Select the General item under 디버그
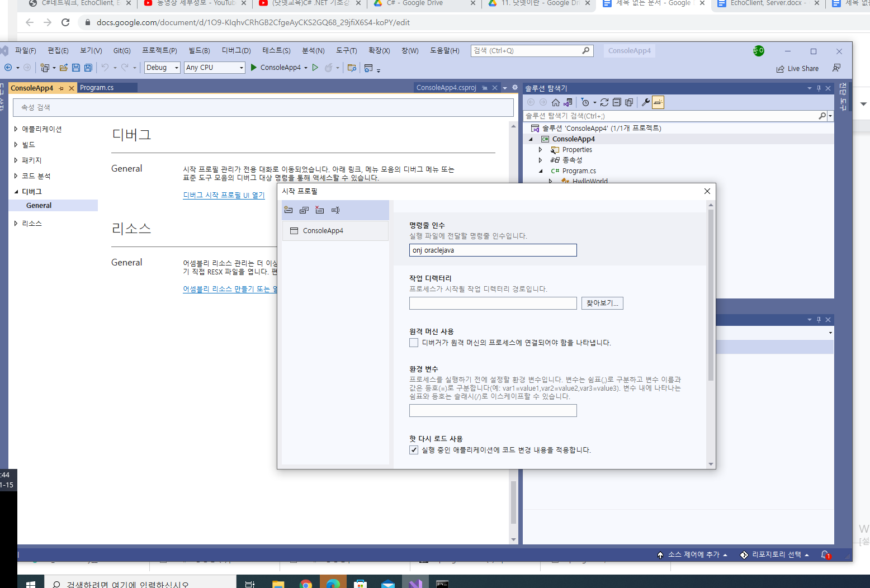Viewport: 870px width, 588px height. coord(54,206)
